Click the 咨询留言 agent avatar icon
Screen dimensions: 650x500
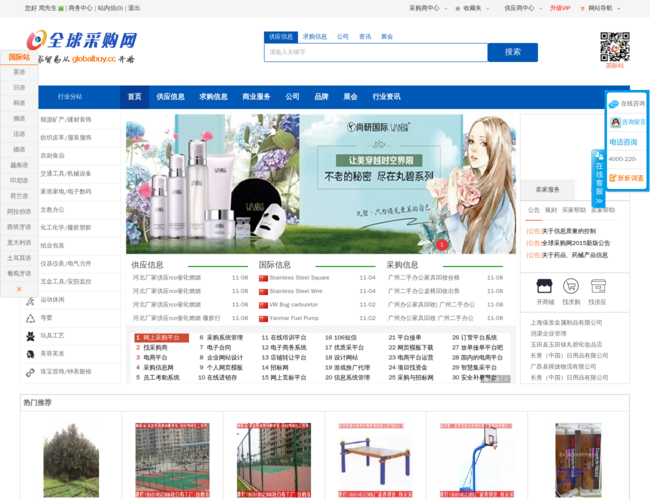pyautogui.click(x=615, y=122)
